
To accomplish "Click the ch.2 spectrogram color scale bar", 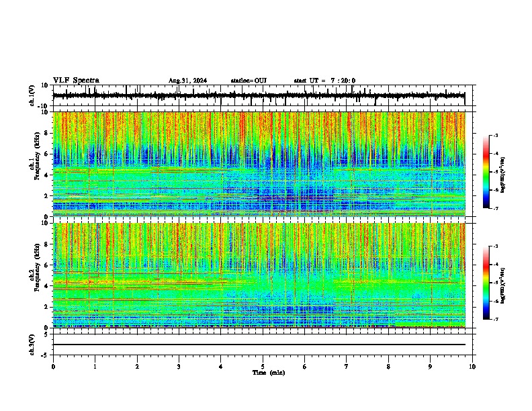I will (486, 283).
